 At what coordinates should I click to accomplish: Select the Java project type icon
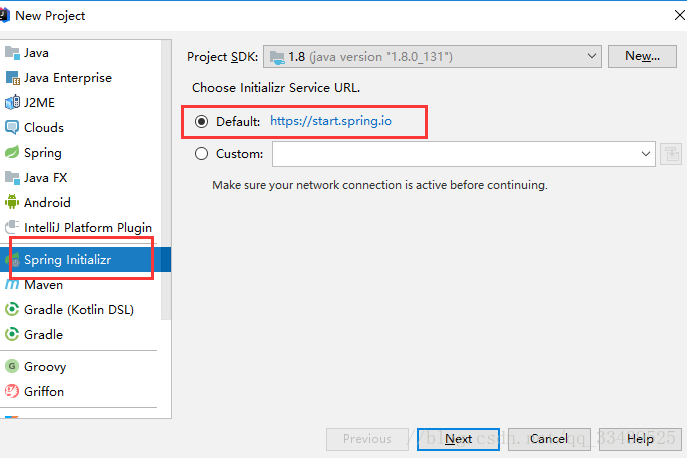(12, 53)
